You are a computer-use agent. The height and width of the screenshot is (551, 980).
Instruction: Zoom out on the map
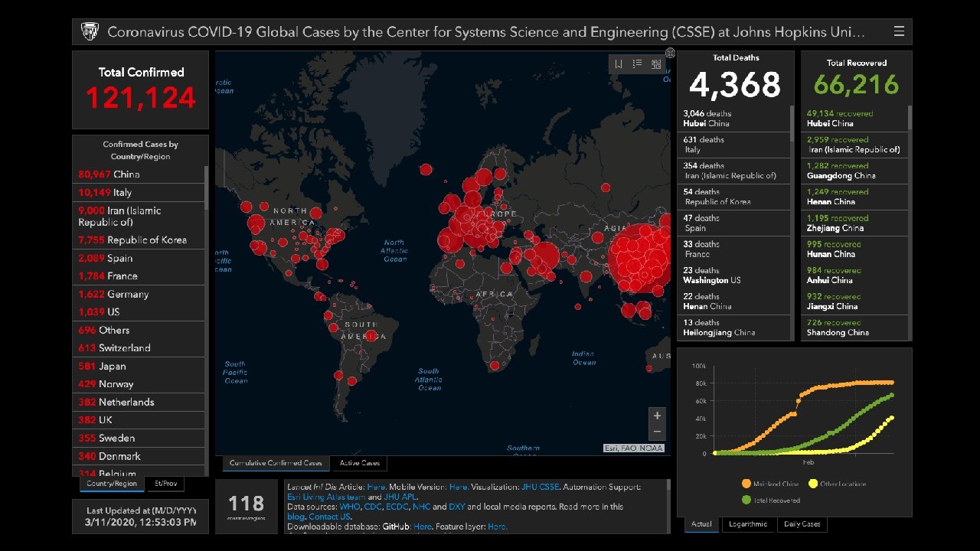657,432
